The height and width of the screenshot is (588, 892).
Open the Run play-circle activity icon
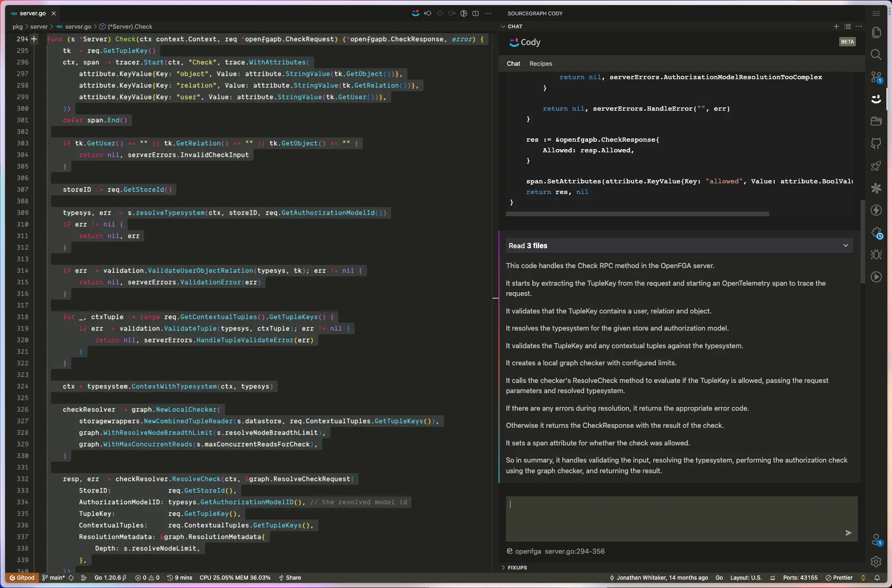click(x=876, y=277)
